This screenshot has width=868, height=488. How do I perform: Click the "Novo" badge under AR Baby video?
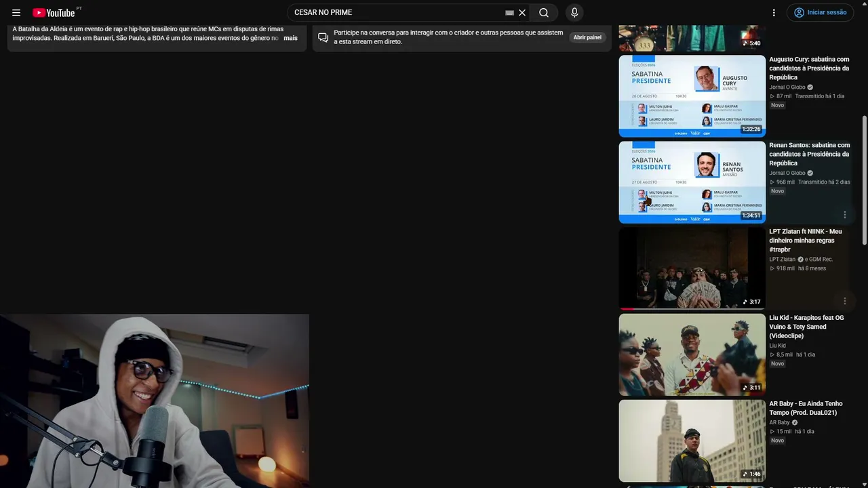click(777, 441)
